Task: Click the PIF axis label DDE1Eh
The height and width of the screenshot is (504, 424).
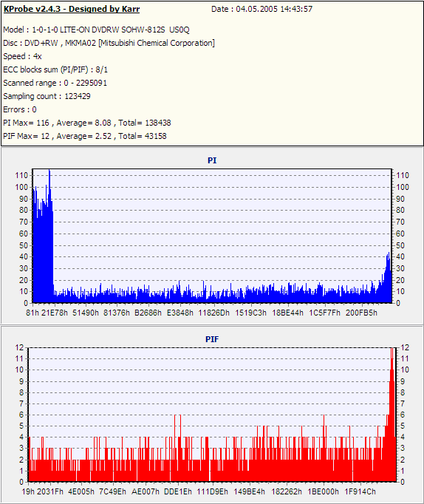Action: pyautogui.click(x=178, y=491)
